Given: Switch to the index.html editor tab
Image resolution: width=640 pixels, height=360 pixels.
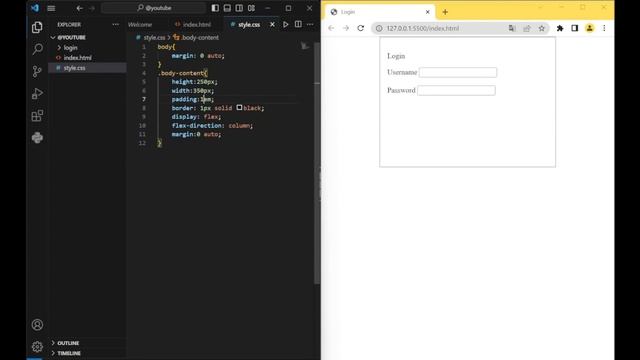Looking at the screenshot, I should 193,24.
